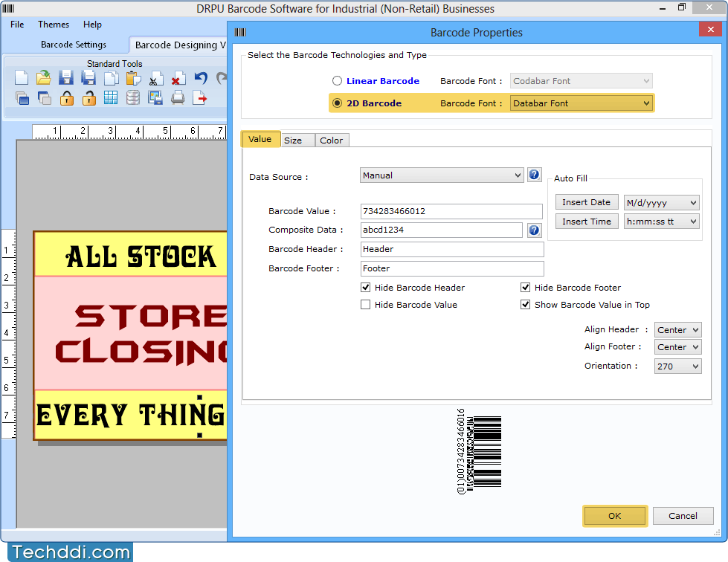Open the Align Footer dropdown
This screenshot has height=562, width=728.
click(677, 346)
